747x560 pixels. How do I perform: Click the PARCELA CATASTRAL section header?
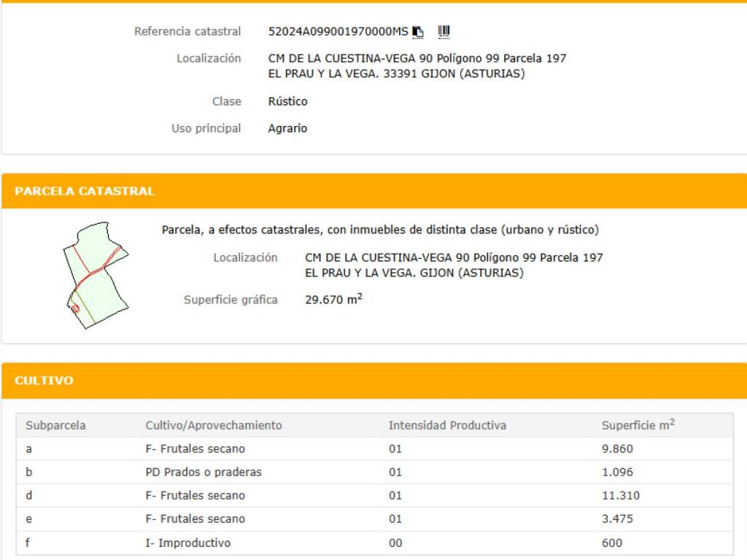tap(85, 191)
